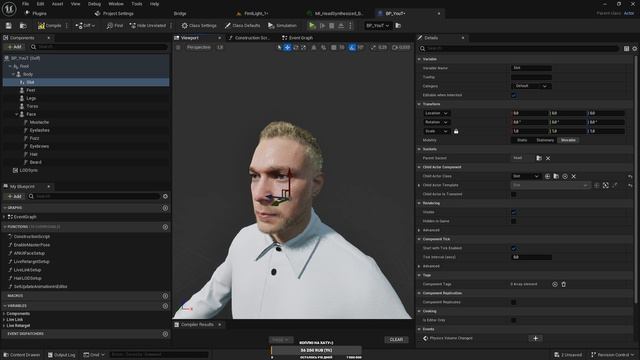
Task: Switch to the Project Settings tab
Action: pyautogui.click(x=114, y=13)
